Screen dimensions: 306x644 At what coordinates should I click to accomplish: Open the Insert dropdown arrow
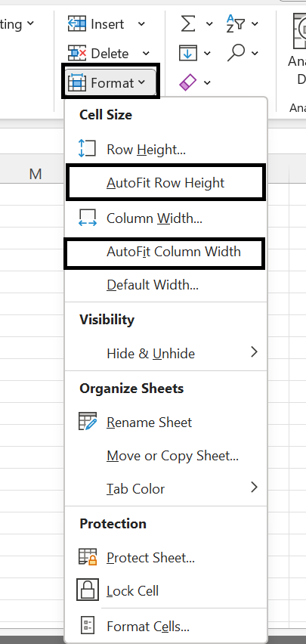tap(141, 24)
